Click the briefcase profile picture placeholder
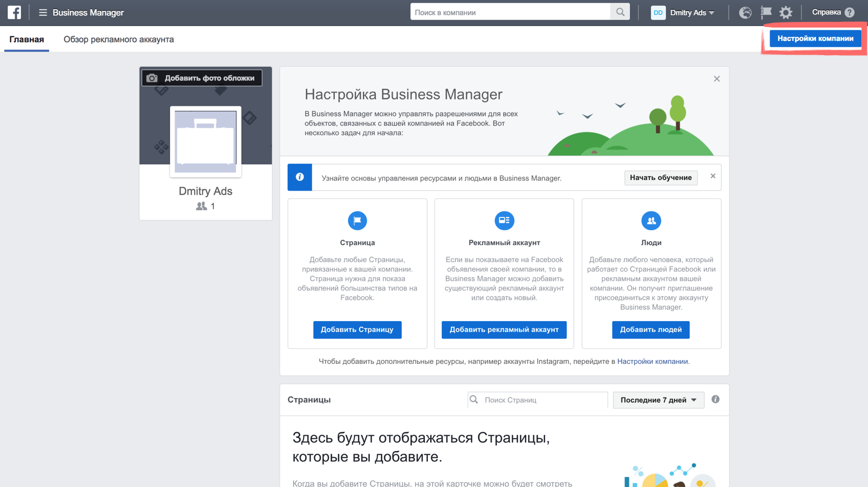 (205, 142)
